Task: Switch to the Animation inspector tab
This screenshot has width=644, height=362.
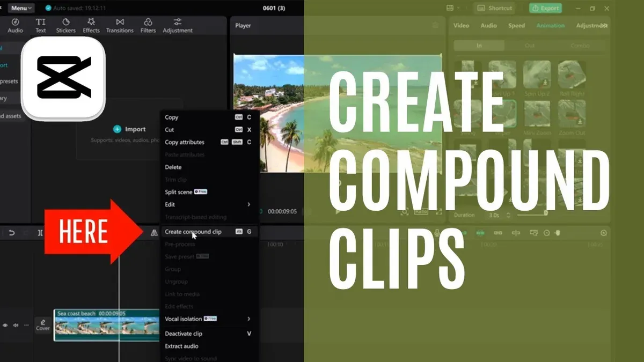Action: (550, 25)
